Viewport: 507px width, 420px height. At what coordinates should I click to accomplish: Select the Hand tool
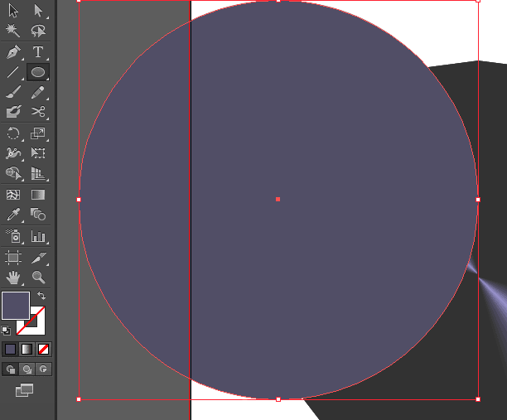[13, 278]
